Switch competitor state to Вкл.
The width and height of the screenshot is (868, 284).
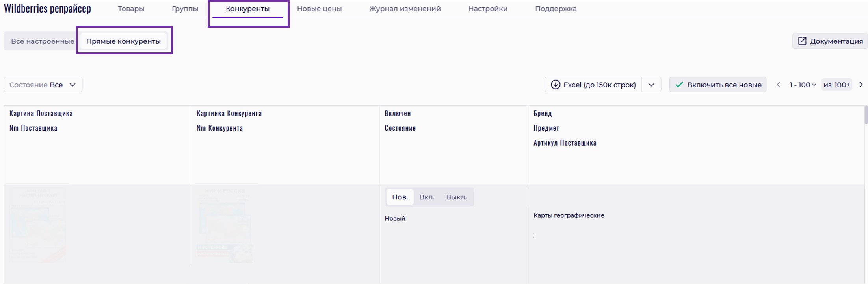coord(427,197)
